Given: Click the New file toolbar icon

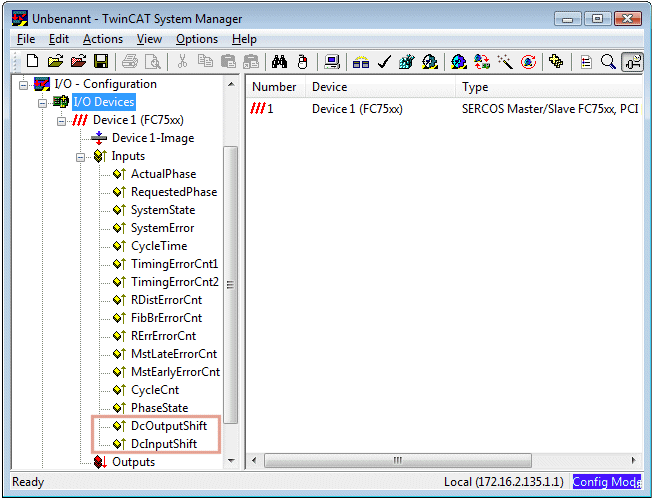Looking at the screenshot, I should (32, 62).
